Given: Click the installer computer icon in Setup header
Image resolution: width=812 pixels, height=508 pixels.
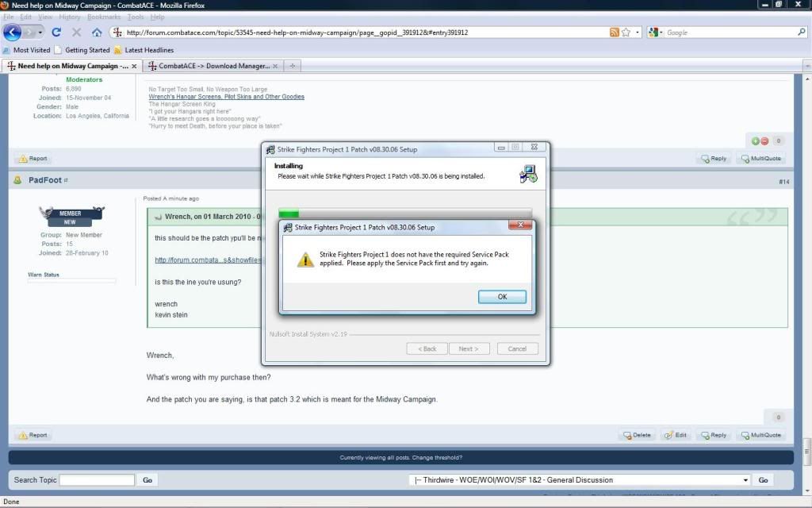Looking at the screenshot, I should tap(528, 174).
